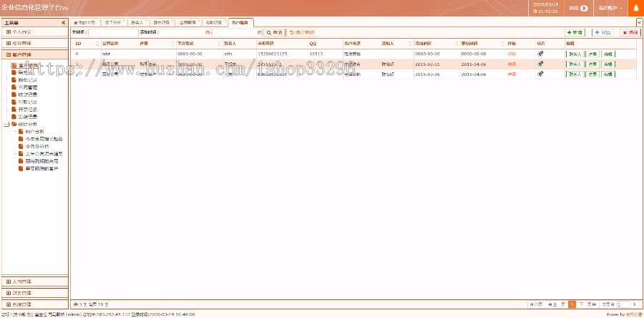This screenshot has height=318, width=644.
Task: Click the collapse arrow at the tab bar's right end
Action: (x=639, y=23)
